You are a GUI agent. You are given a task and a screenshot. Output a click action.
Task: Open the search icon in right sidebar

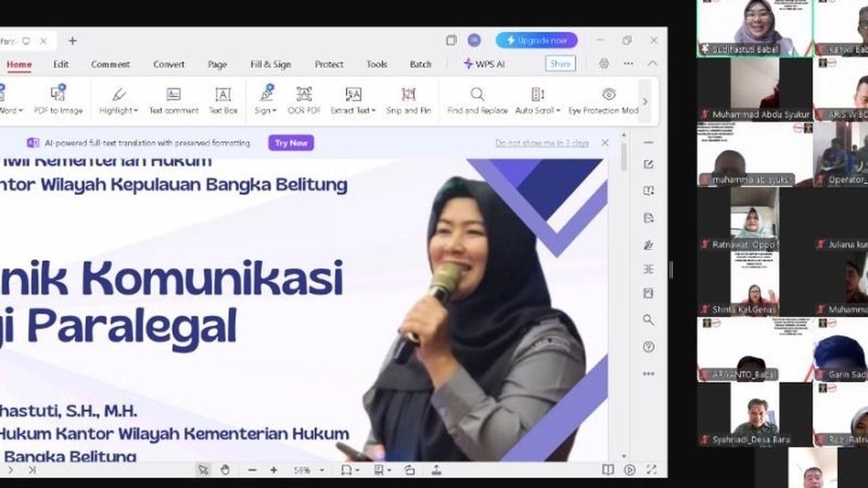648,319
